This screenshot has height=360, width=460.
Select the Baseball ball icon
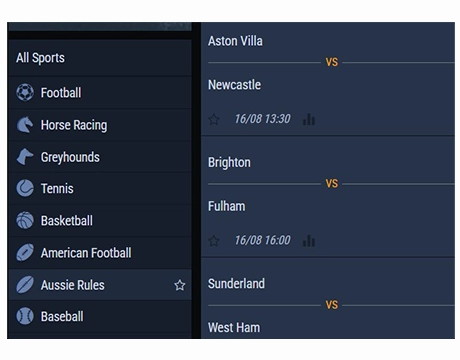click(x=25, y=316)
